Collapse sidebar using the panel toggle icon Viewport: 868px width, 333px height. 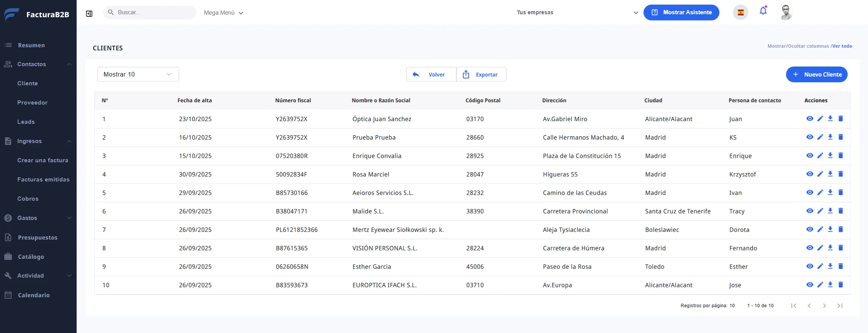coord(89,14)
